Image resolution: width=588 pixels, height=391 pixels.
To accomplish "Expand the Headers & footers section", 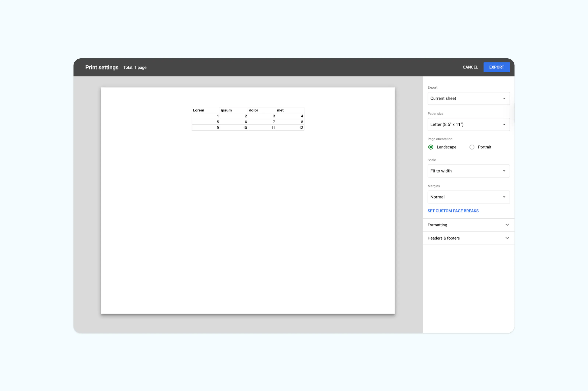I will 468,238.
